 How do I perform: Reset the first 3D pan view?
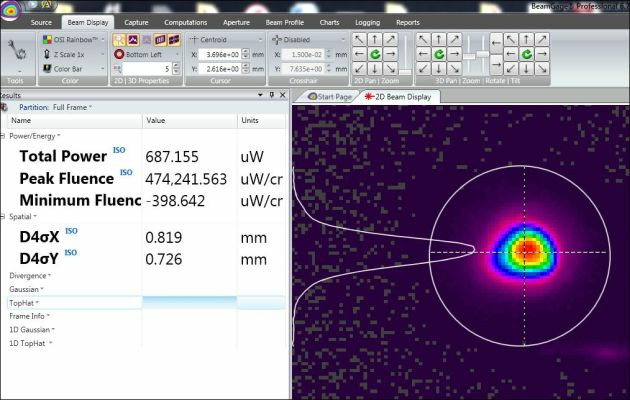point(439,54)
